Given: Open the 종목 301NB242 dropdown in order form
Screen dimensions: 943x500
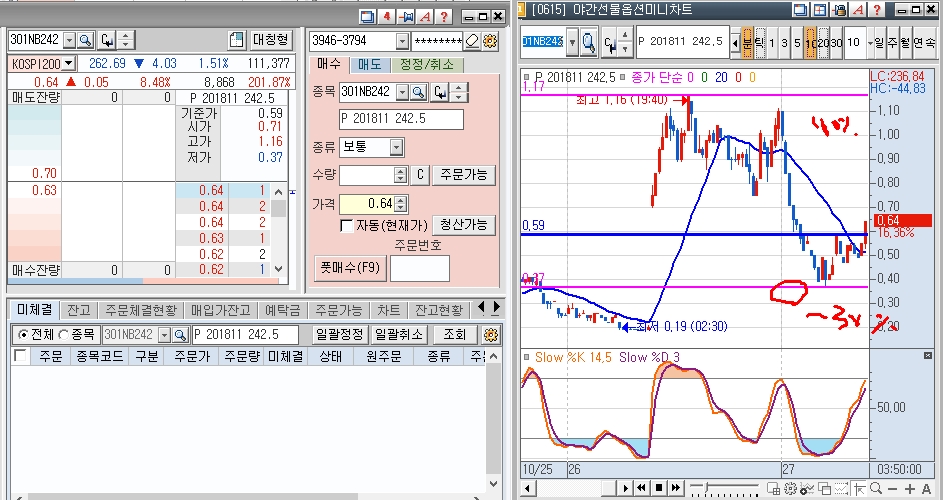Looking at the screenshot, I should [402, 92].
